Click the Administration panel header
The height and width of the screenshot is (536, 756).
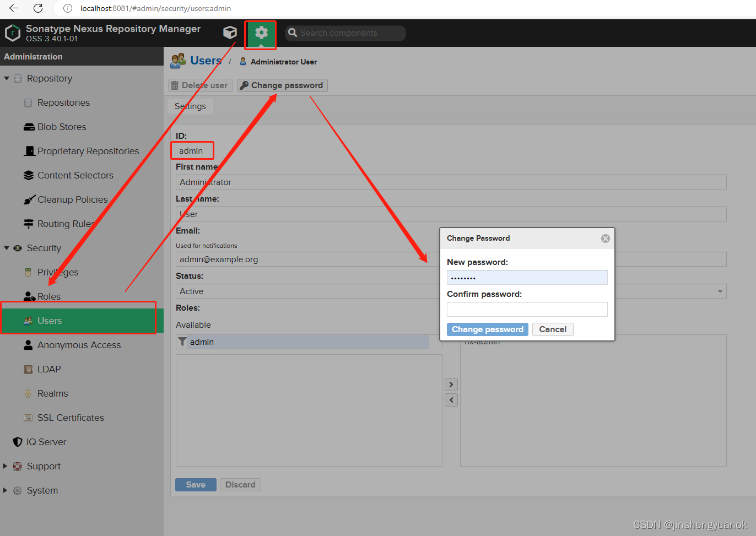(x=82, y=56)
